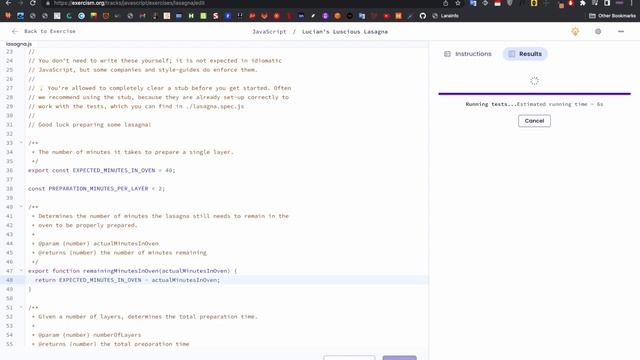Viewport: 640px width, 360px height.
Task: Click 'Given a number of layers' comment
Action: click(145, 316)
